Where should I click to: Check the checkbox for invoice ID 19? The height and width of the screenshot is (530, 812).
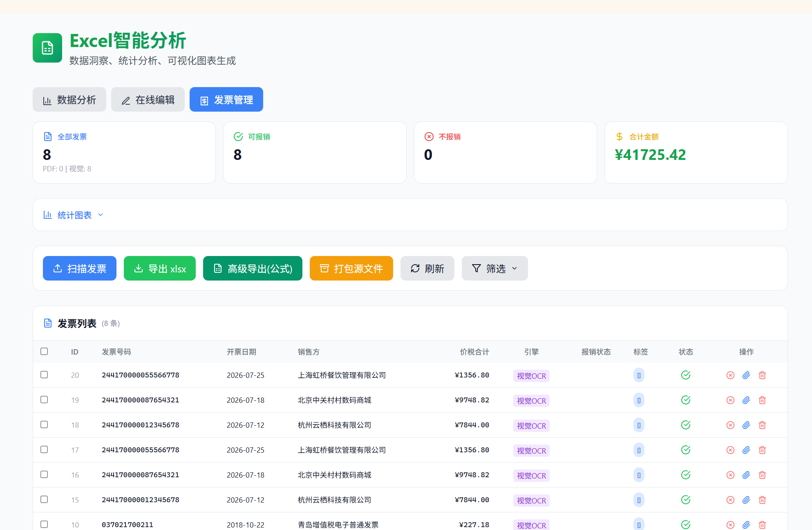coord(44,400)
